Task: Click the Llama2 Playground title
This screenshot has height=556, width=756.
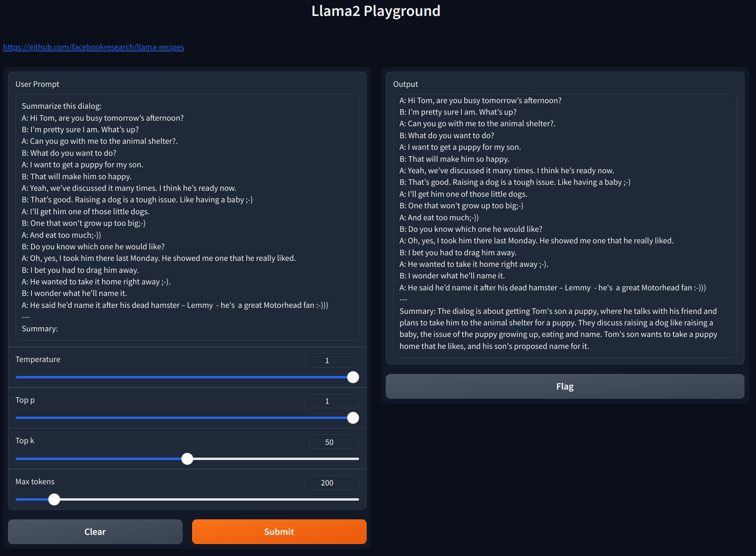Action: pos(376,11)
